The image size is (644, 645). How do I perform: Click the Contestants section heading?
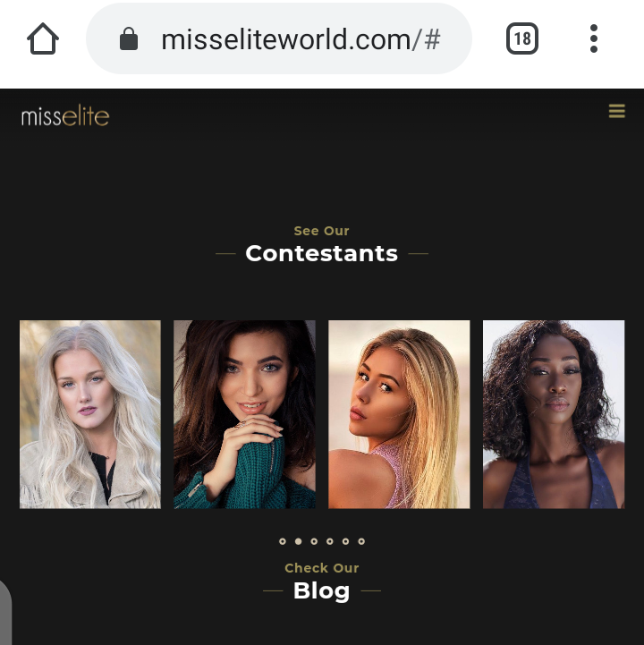[322, 253]
